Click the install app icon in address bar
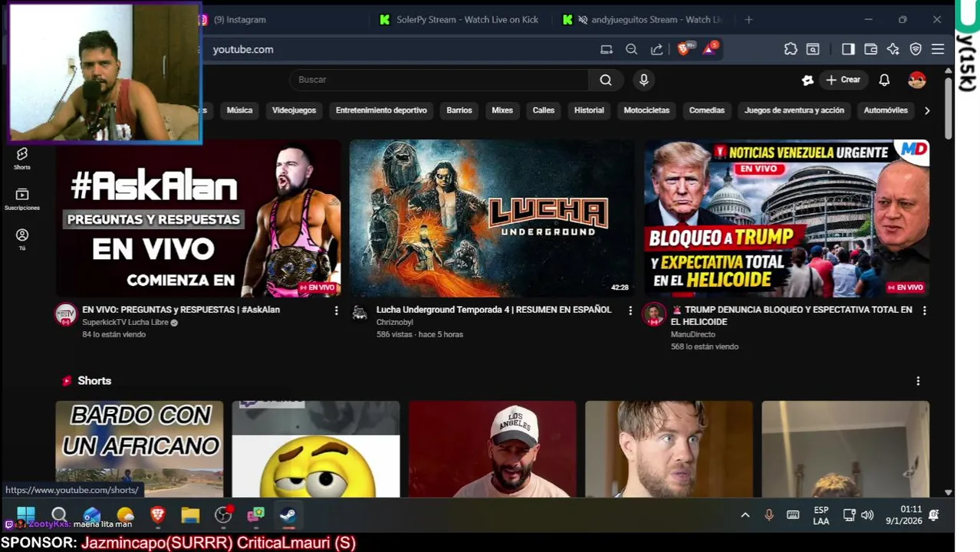980x552 pixels. pos(607,49)
